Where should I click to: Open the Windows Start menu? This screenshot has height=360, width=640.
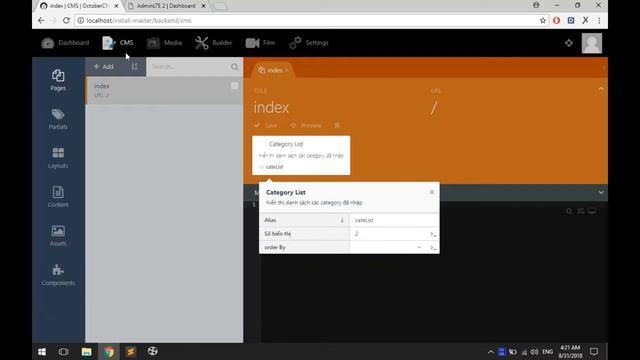pyautogui.click(x=42, y=352)
